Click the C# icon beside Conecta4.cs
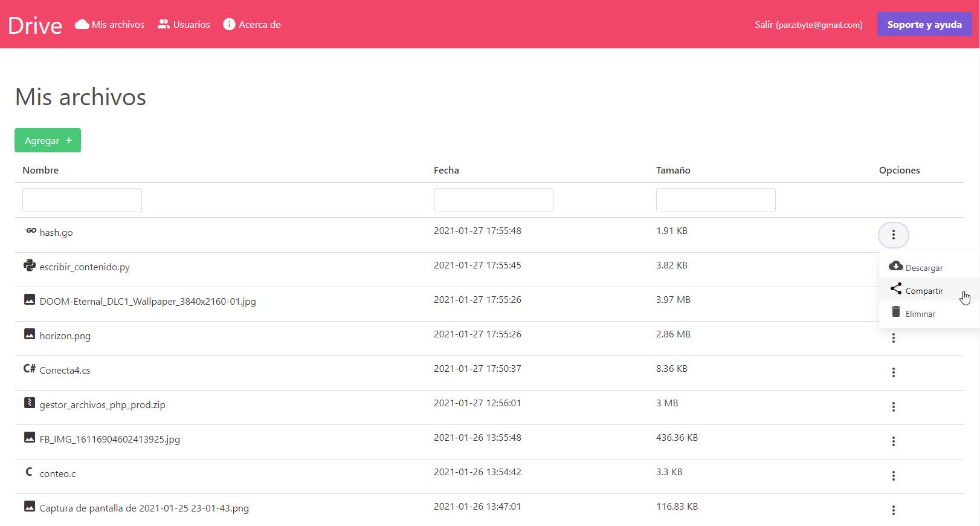The image size is (980, 526). point(29,368)
